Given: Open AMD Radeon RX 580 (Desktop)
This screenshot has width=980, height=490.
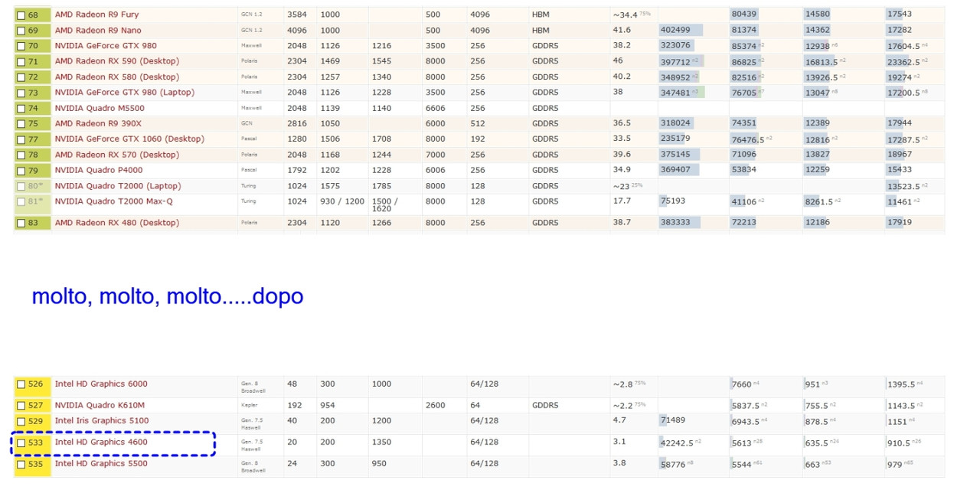Looking at the screenshot, I should (116, 77).
